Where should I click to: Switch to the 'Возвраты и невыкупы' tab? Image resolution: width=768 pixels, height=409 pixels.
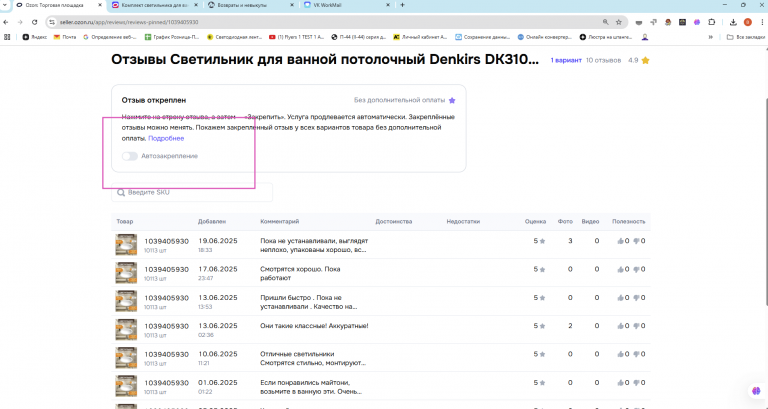(251, 5)
